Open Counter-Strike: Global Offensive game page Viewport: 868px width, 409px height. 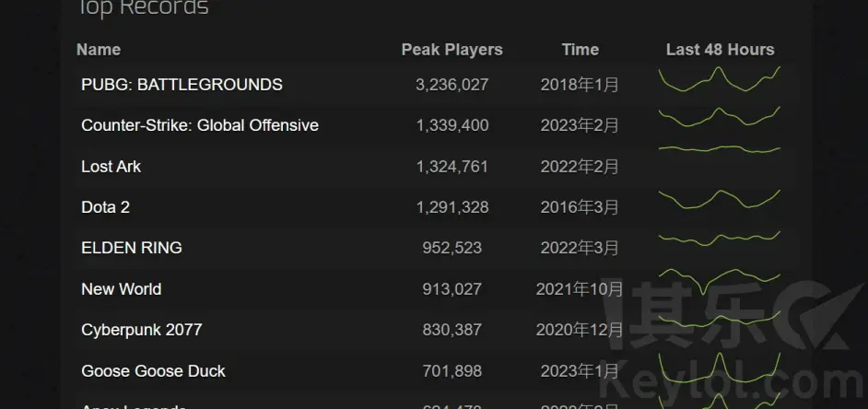pyautogui.click(x=200, y=125)
